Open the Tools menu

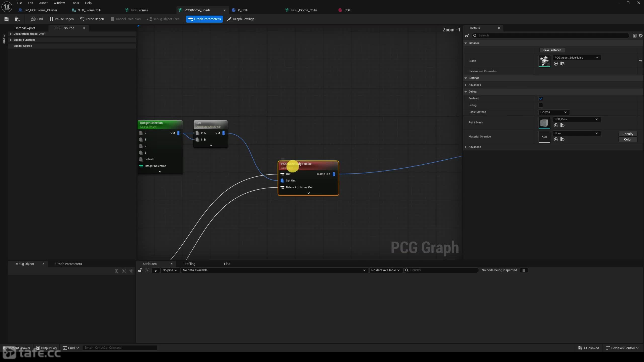point(75,3)
